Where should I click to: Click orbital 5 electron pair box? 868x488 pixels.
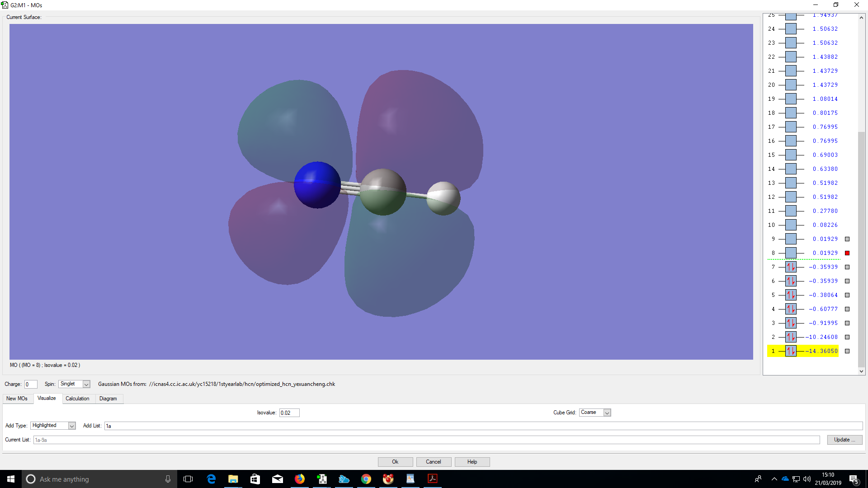(x=791, y=295)
